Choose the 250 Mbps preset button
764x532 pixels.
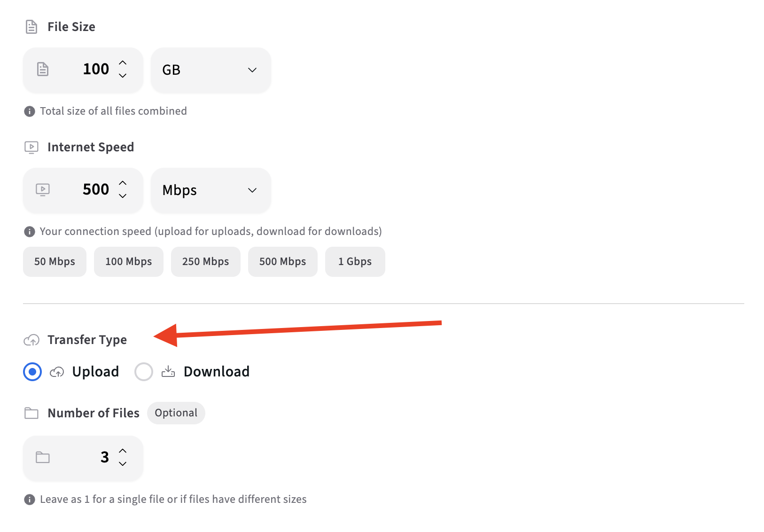click(x=205, y=262)
